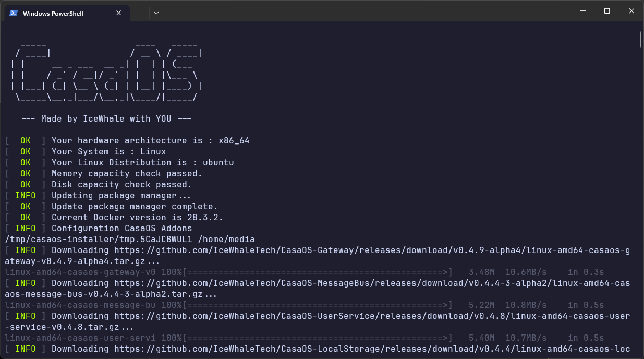Click the vertical scrollbar thumb
This screenshot has width=644, height=359.
[640, 40]
